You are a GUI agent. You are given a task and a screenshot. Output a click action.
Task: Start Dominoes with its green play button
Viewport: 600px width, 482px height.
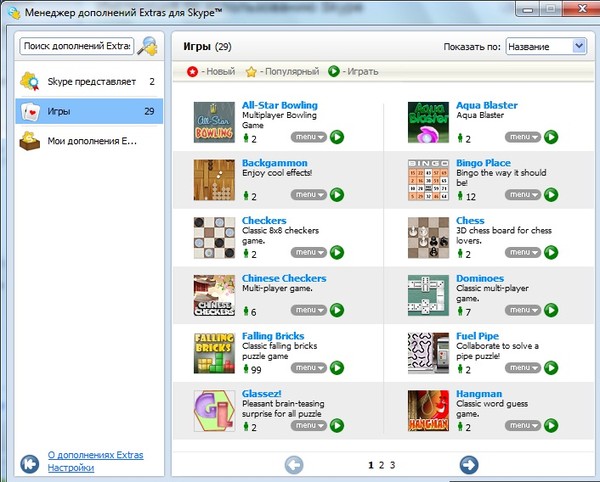click(x=551, y=310)
